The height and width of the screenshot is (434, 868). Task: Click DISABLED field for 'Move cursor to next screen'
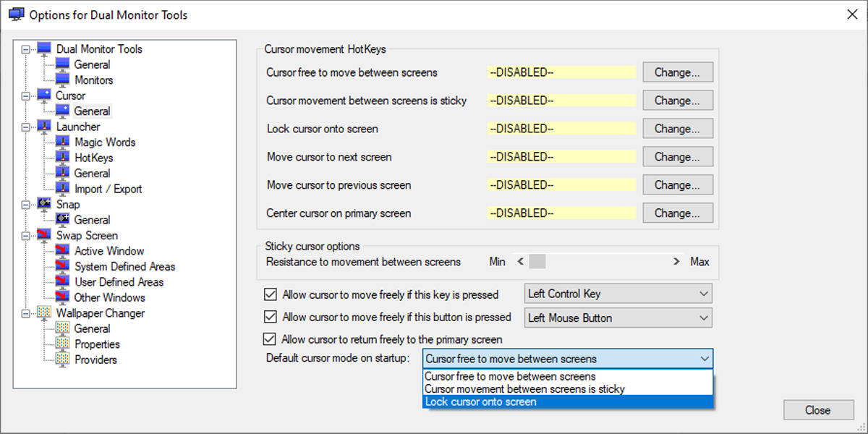coord(561,157)
